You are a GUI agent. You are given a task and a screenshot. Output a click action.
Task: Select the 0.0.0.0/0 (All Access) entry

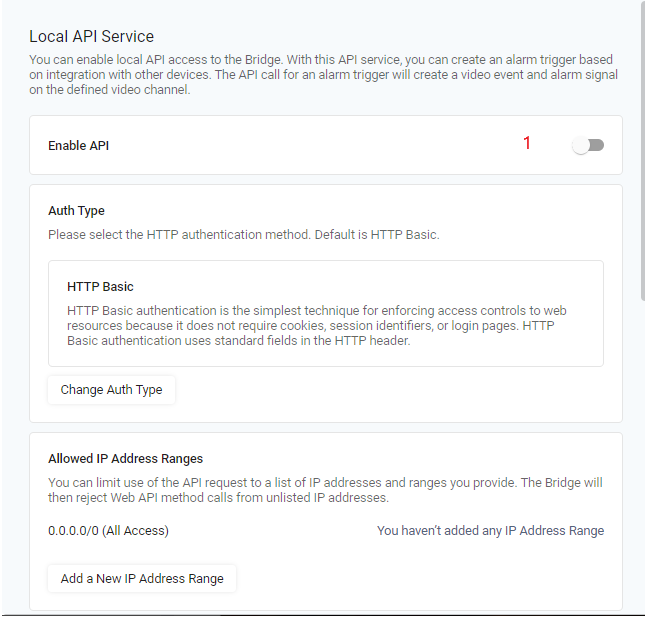coord(108,531)
